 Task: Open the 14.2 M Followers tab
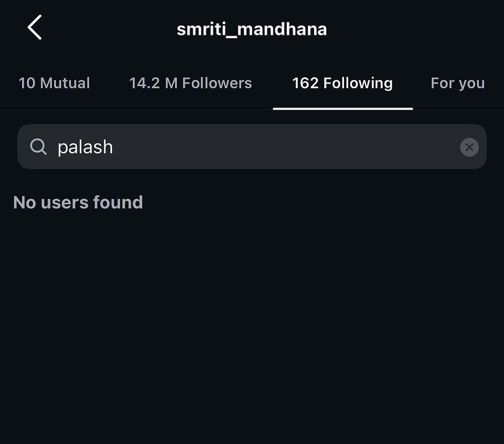[190, 83]
